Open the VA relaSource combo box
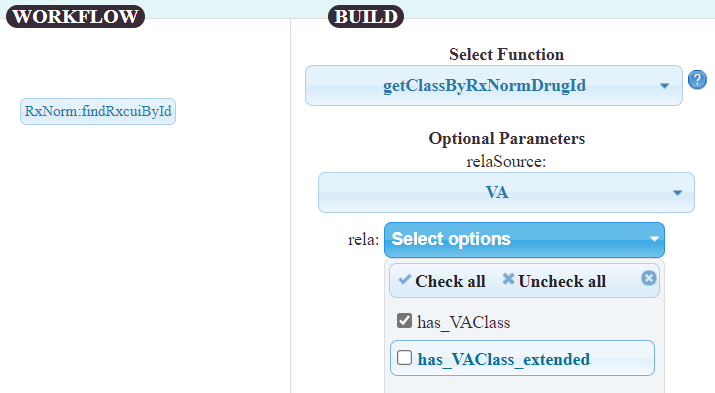Viewport: 715px width, 393px height. (506, 192)
